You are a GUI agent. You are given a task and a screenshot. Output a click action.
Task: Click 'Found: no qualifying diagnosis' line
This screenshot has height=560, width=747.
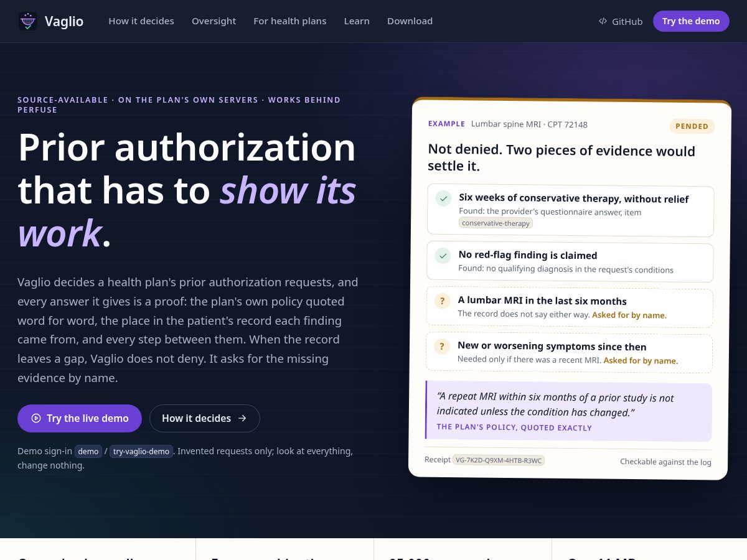[566, 269]
